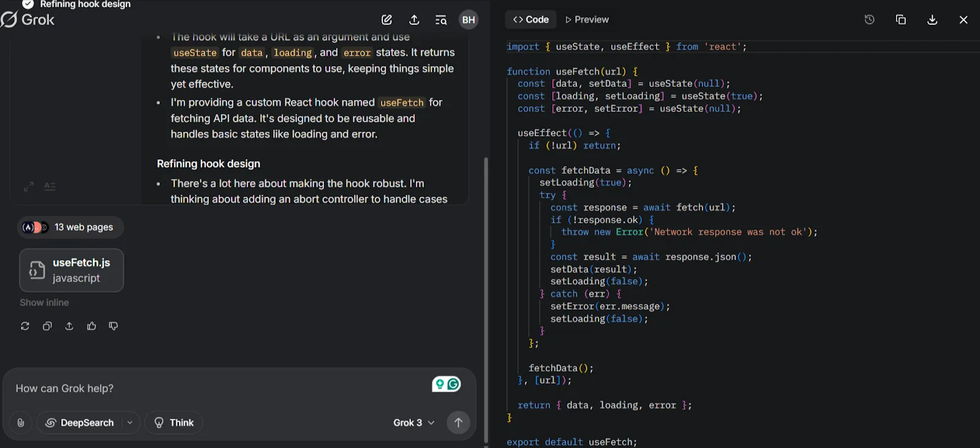This screenshot has height=448, width=980.
Task: Open the Grok 3 model dropdown
Action: [414, 422]
